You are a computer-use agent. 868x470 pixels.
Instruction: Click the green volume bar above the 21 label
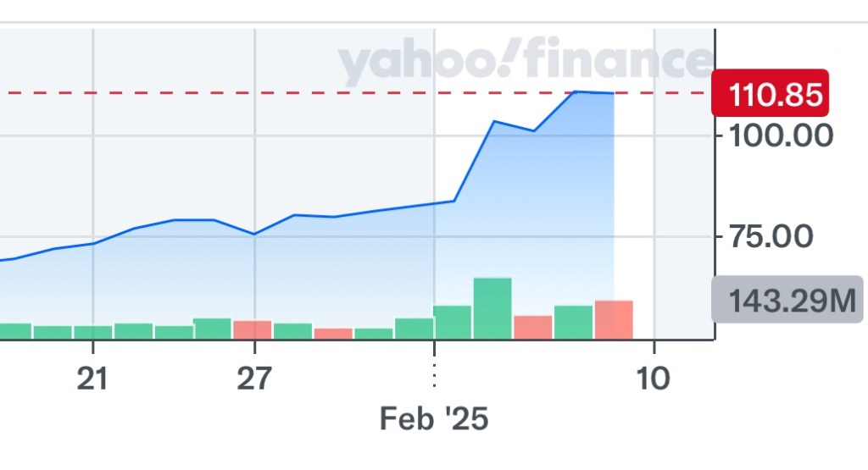pos(92,332)
